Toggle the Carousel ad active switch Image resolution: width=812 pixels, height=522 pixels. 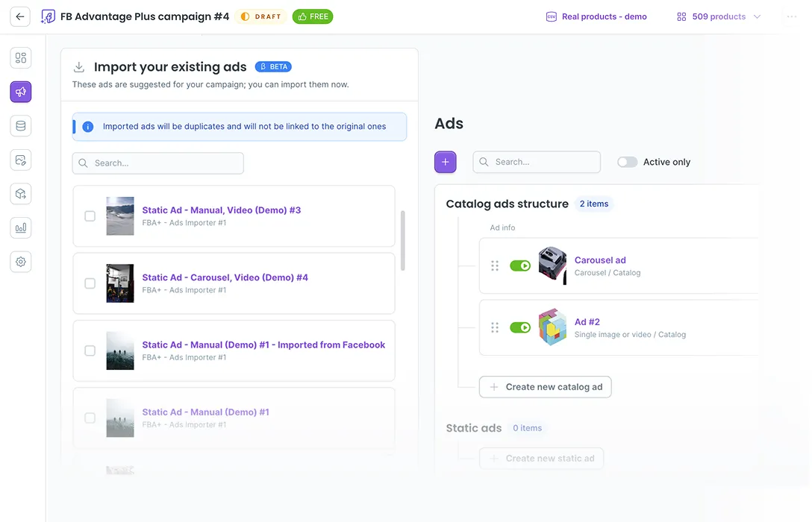click(520, 266)
